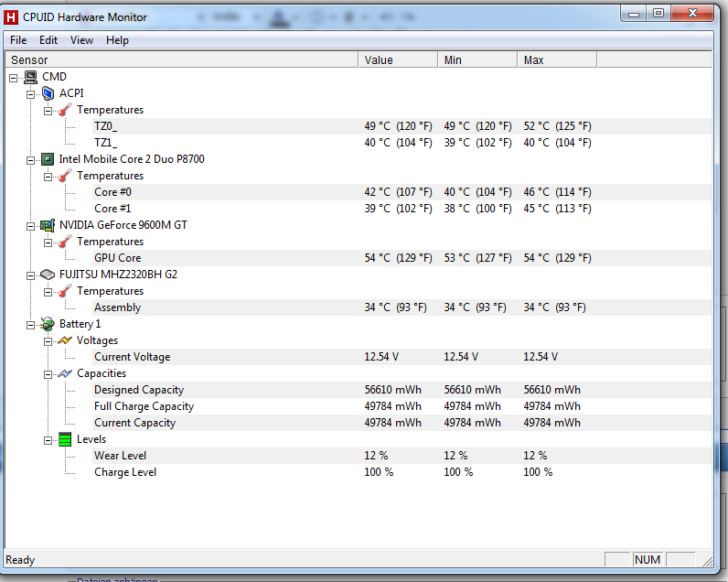Click the Intel Core 2 Duo chip icon
Screen dimensions: 728x582
tap(48, 159)
